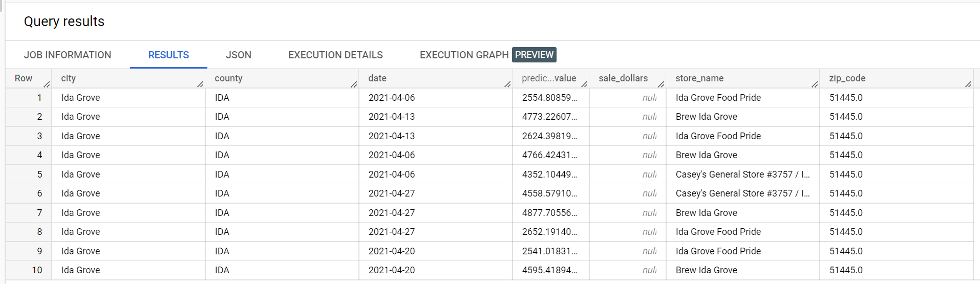Click the date column resize handle

[507, 84]
